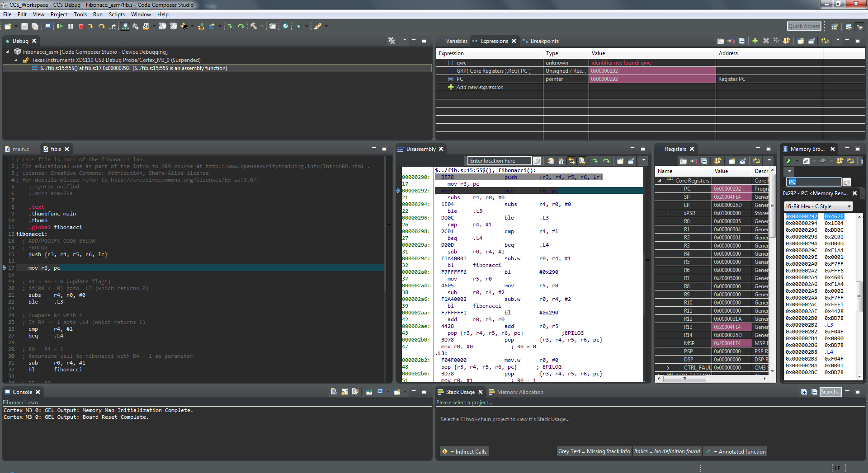Screen dimensions: 868x473
Task: Click the Build hammer icon
Action: click(x=254, y=27)
